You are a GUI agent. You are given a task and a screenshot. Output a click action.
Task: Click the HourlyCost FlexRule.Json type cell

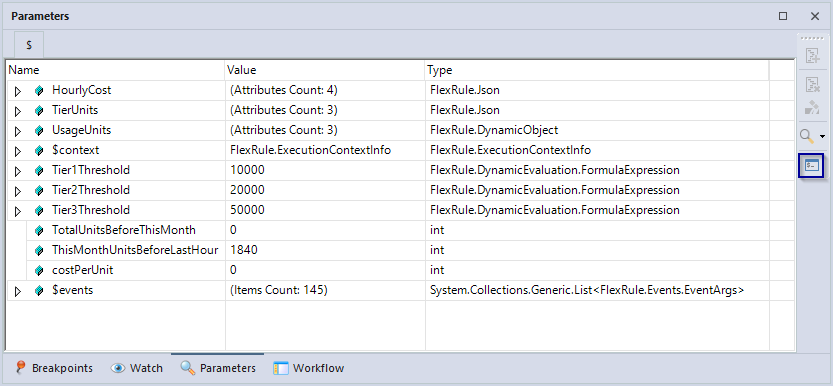pyautogui.click(x=465, y=90)
